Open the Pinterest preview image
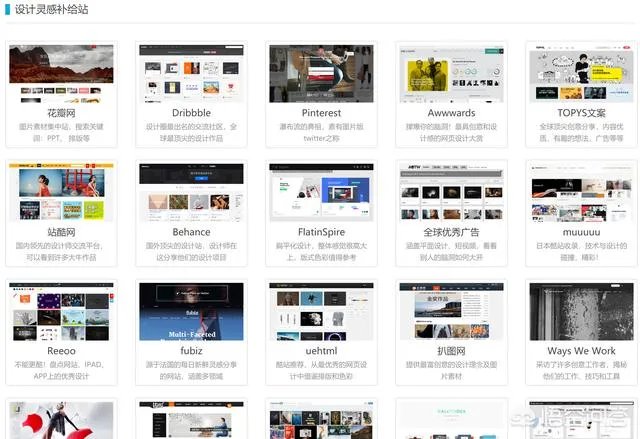This screenshot has width=640, height=439. (320, 73)
